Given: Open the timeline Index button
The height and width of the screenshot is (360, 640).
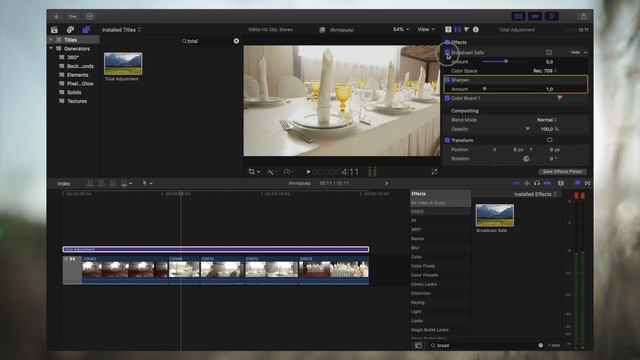Looking at the screenshot, I should pos(64,184).
